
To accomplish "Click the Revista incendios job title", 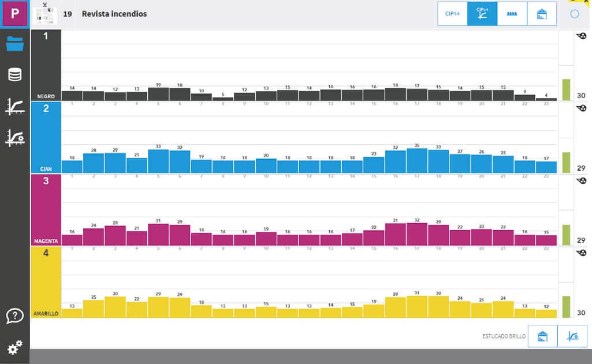I will click(x=114, y=14).
